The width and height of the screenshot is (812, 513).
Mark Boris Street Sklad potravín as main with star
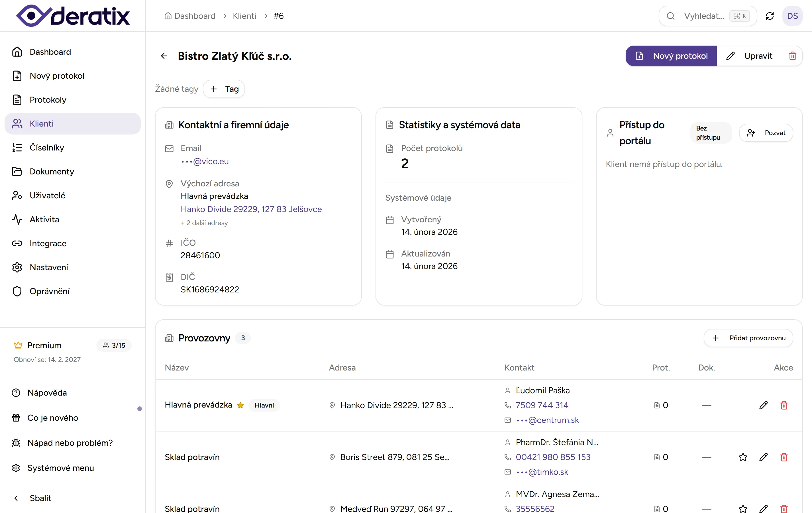(x=743, y=457)
